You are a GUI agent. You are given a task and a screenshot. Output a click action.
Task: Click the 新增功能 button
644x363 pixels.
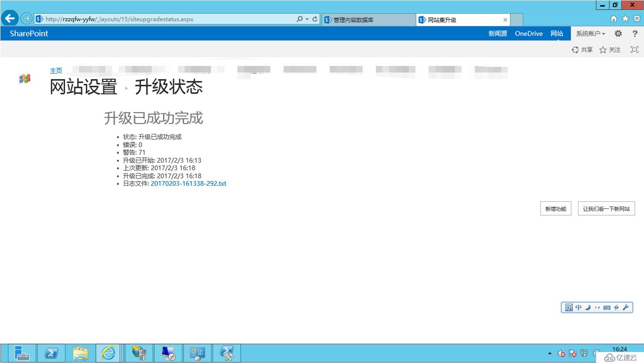click(556, 209)
